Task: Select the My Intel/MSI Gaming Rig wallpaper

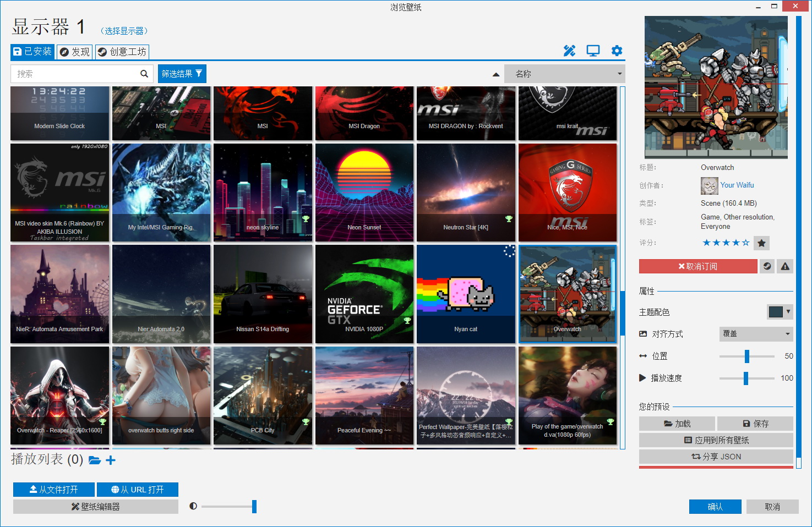Action: pos(161,193)
